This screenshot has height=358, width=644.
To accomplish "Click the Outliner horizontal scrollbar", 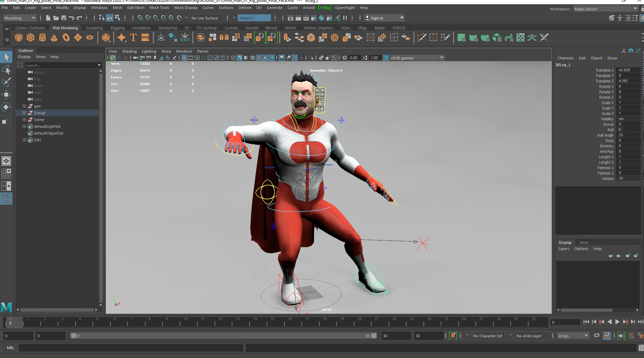I will [57, 310].
